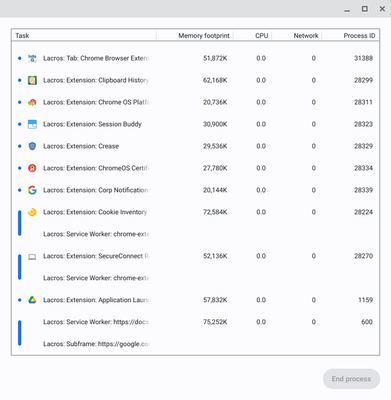This screenshot has width=391, height=400.
Task: Click process ID 28299
Action: (x=363, y=80)
